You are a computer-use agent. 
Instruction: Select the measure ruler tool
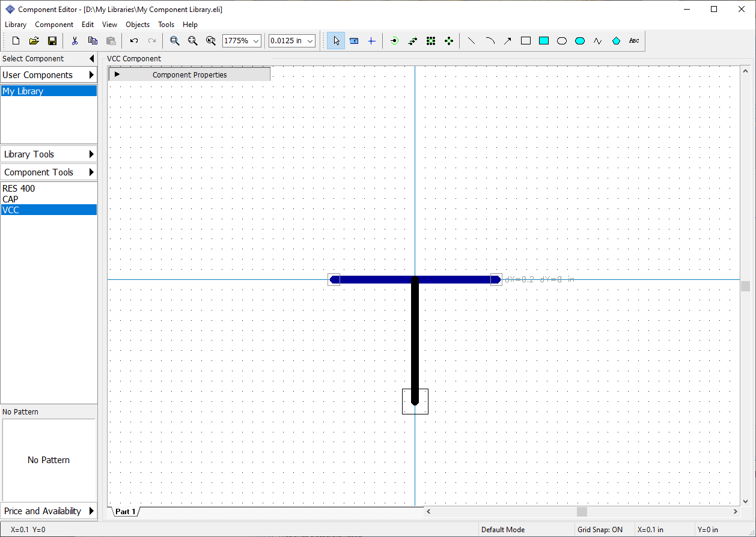point(354,41)
